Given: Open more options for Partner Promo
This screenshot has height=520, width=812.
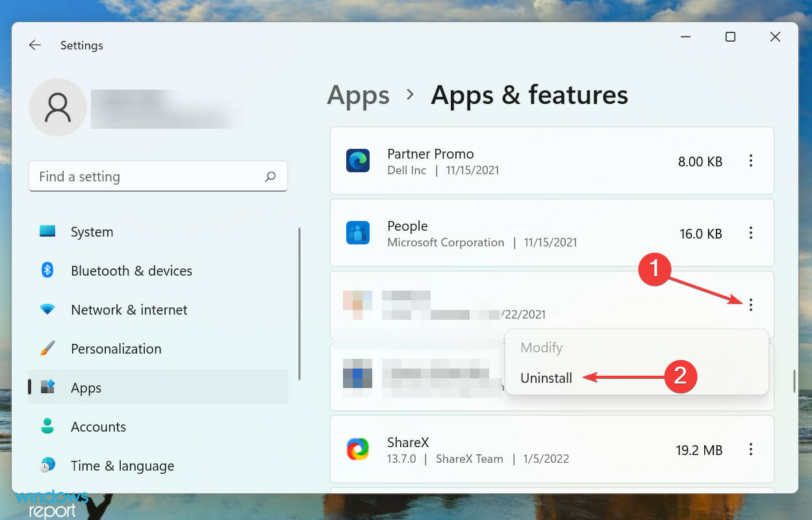Looking at the screenshot, I should click(x=751, y=161).
